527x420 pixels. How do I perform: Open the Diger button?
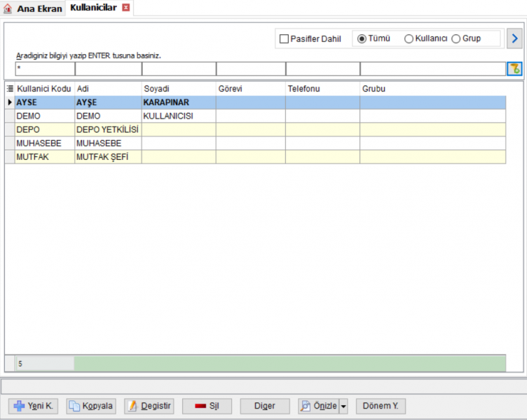coord(265,406)
